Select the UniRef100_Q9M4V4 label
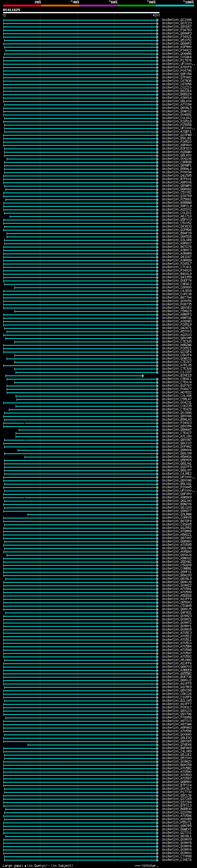The height and width of the screenshot is (868, 197). 177,450
